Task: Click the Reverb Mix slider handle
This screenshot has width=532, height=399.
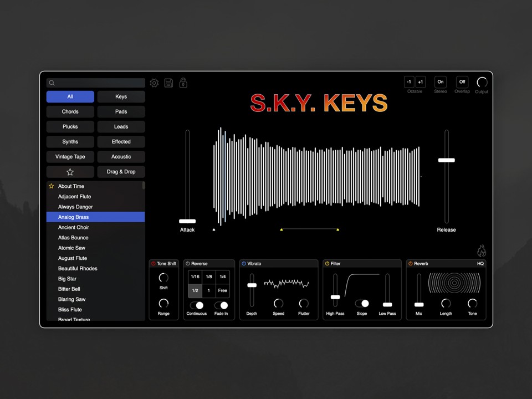Action: tap(419, 305)
